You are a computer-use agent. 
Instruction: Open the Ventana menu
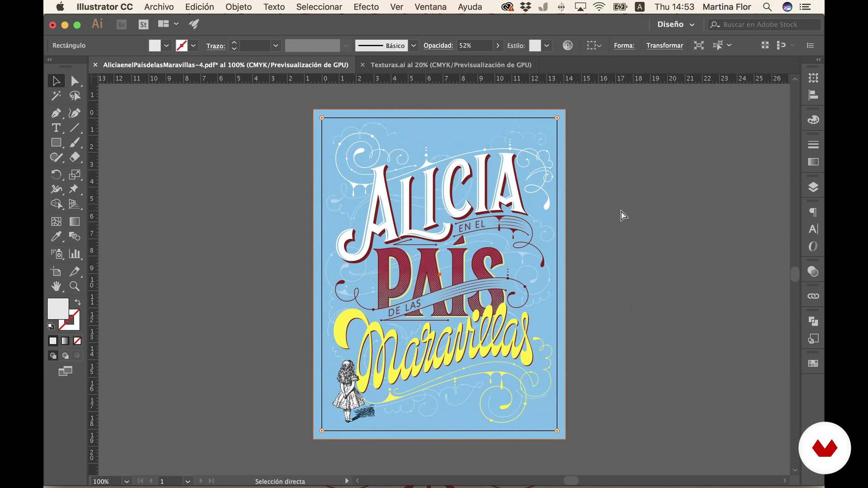click(430, 7)
